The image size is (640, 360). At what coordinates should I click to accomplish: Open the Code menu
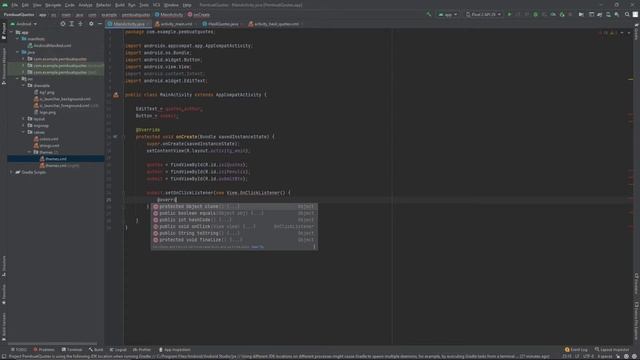click(70, 5)
